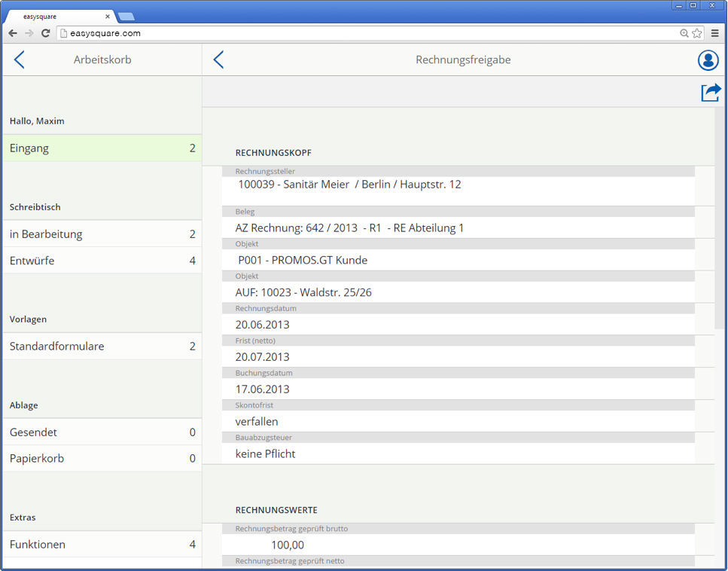Open the Gesendet folder
The image size is (728, 571).
pos(102,432)
